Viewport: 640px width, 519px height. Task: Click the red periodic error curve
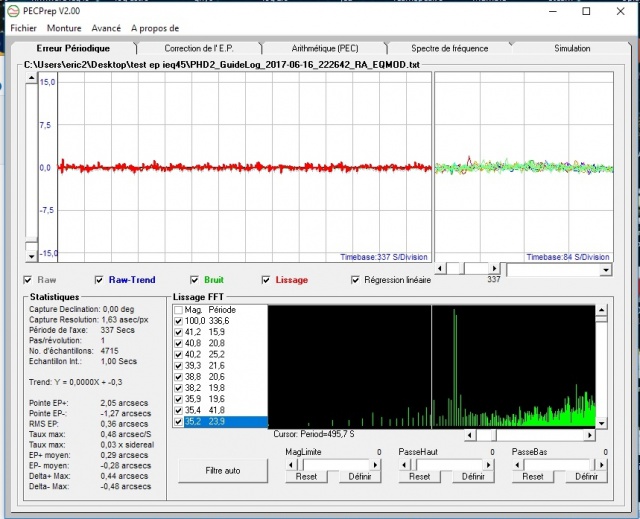(x=244, y=167)
